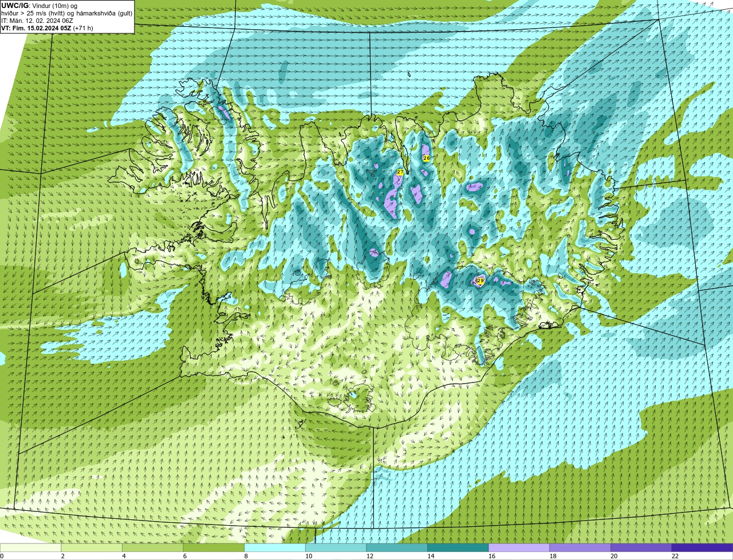
Task: Click the 4–6 m/s green legend swatch
Action: 153,547
